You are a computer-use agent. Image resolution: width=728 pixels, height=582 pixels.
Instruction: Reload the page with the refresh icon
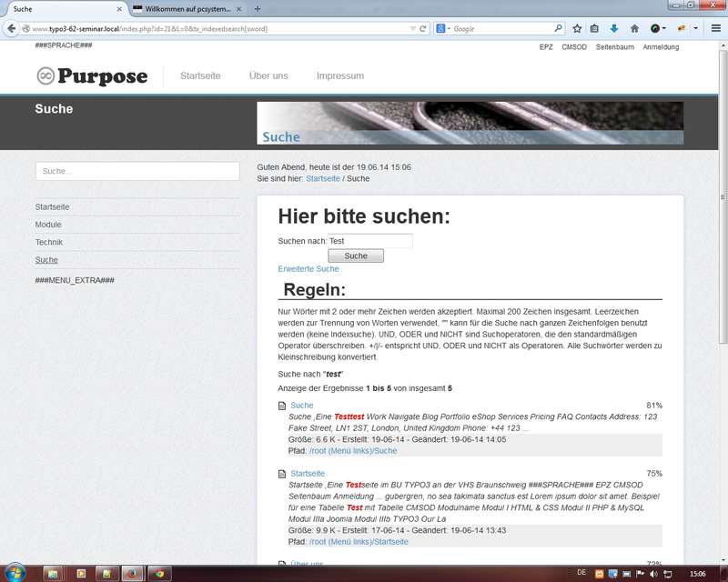[x=423, y=29]
